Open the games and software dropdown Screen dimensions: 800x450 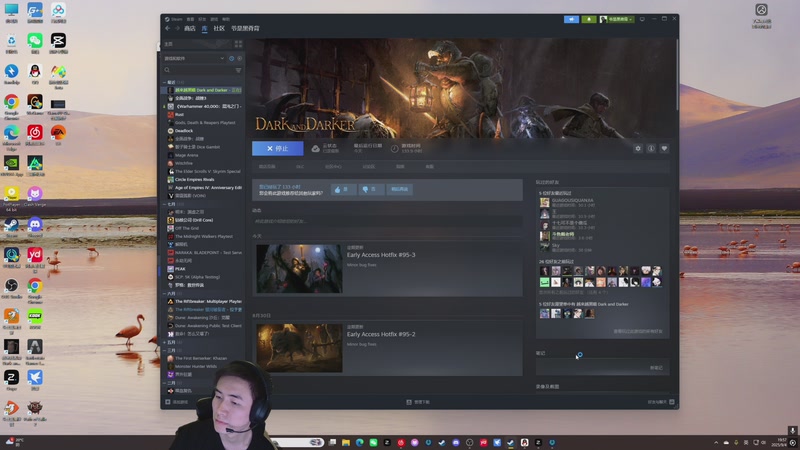coord(194,59)
